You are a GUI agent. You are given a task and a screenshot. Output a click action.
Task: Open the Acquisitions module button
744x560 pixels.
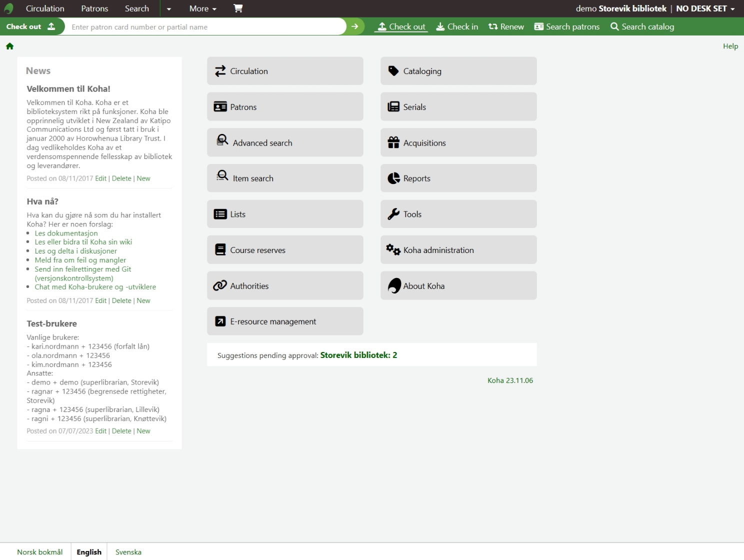click(458, 142)
